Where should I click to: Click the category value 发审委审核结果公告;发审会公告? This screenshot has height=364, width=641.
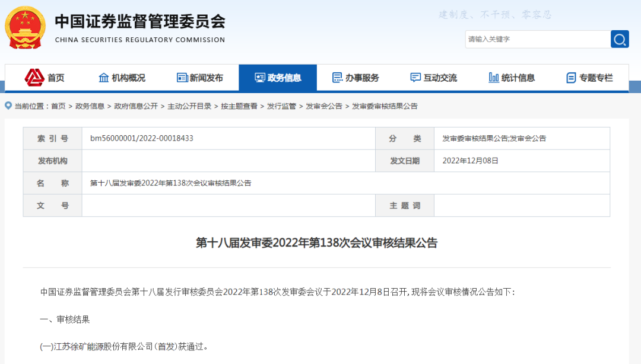click(494, 139)
